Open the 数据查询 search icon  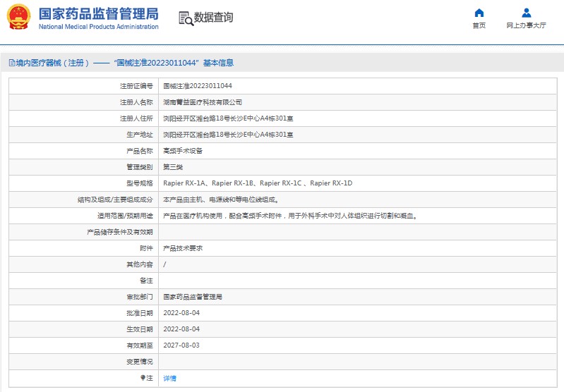coord(186,18)
